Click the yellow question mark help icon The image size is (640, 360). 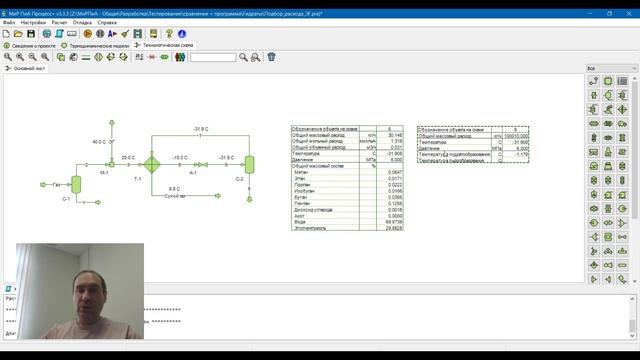(x=169, y=34)
